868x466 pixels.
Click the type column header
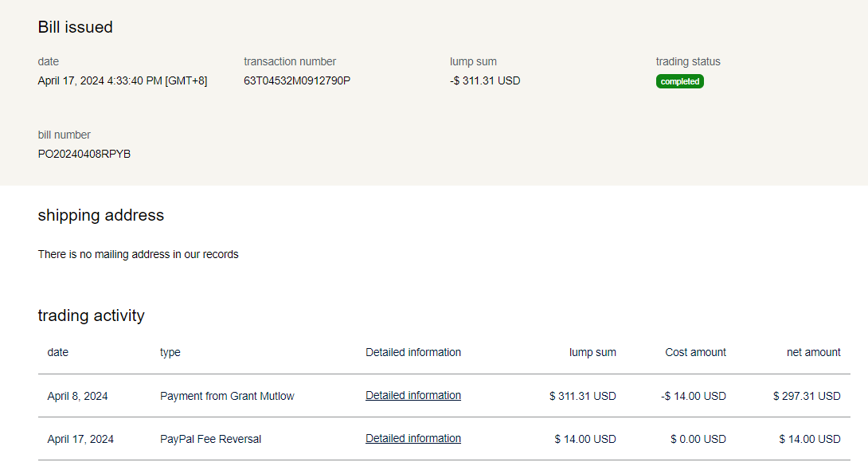[170, 352]
